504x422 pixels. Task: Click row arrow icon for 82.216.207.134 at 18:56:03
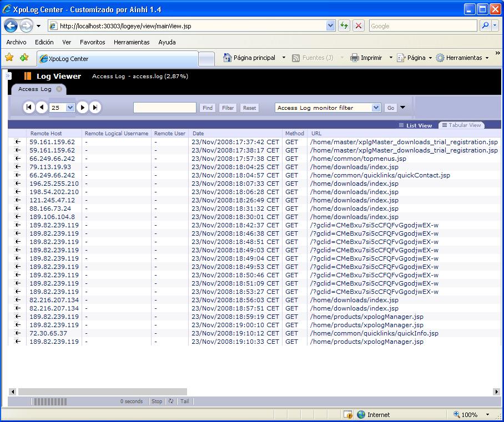point(17,299)
